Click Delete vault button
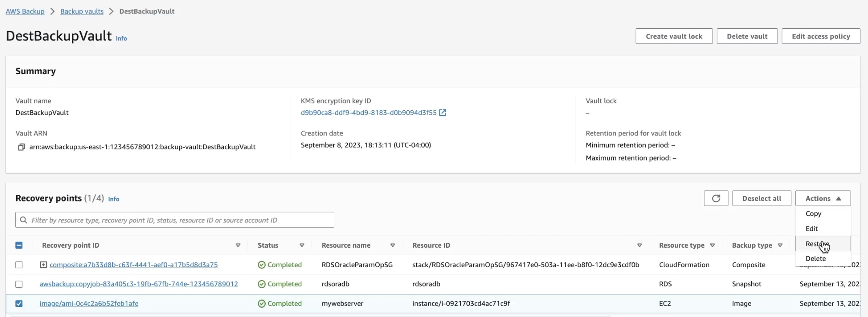This screenshot has width=868, height=317. (747, 36)
